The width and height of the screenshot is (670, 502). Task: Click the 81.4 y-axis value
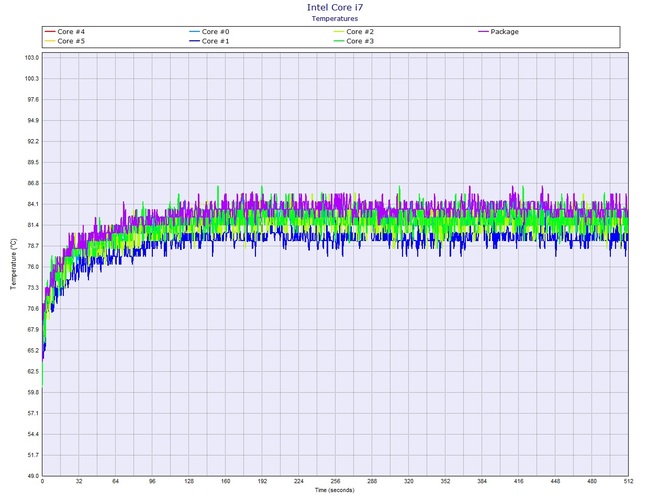click(x=33, y=225)
